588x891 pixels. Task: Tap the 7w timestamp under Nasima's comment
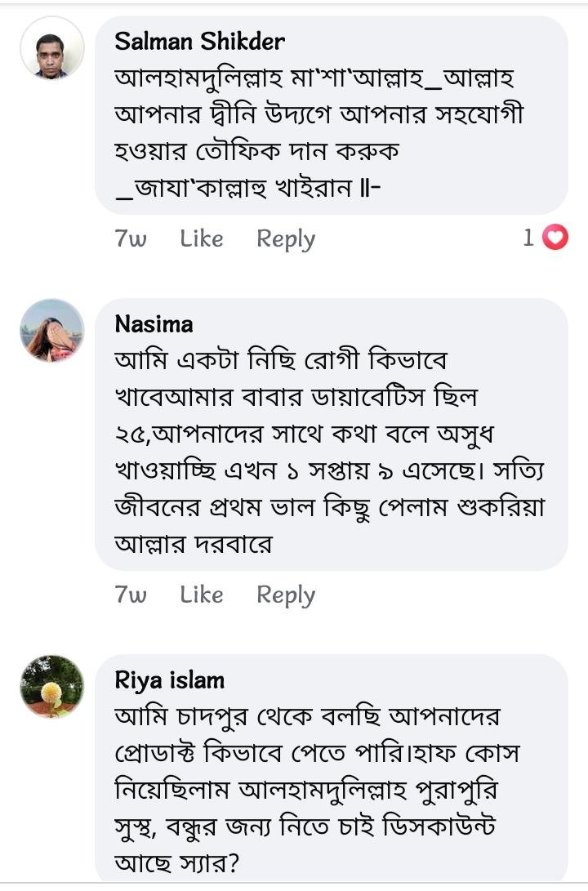pos(131,595)
